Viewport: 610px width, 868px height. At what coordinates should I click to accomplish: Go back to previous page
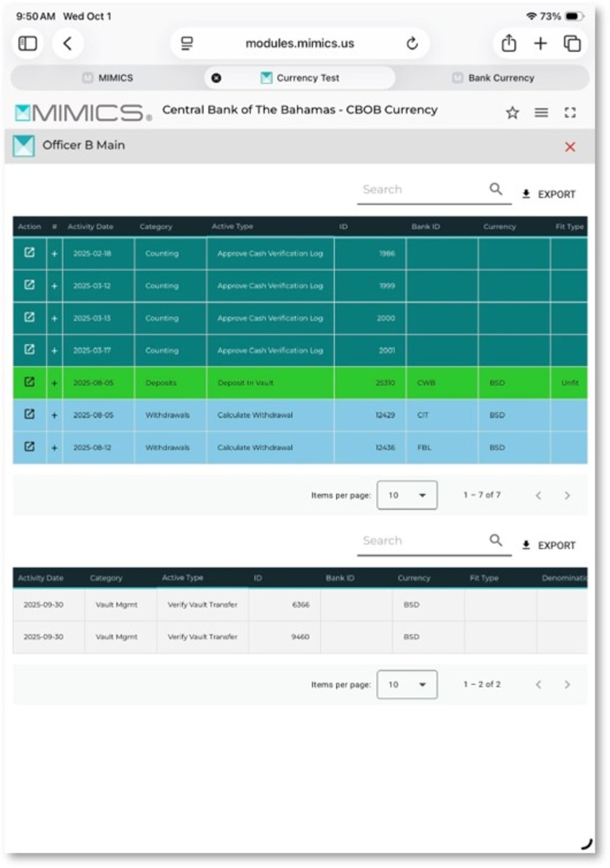68,43
